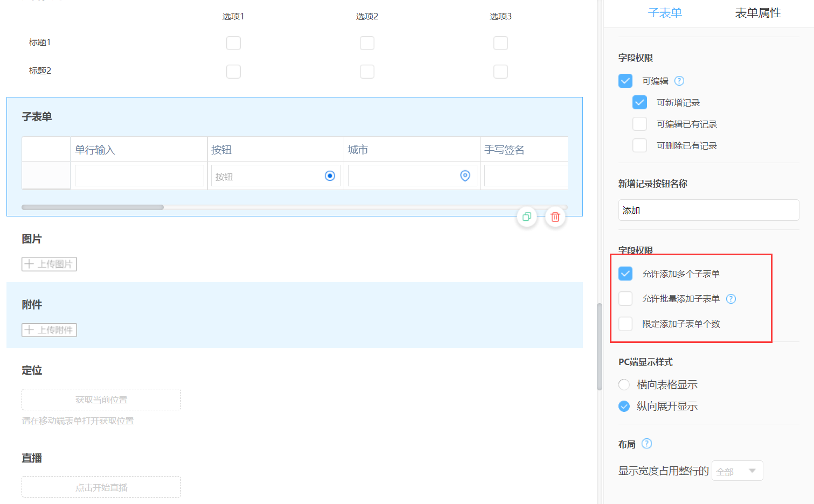Click the 选项3 column header

click(x=500, y=16)
